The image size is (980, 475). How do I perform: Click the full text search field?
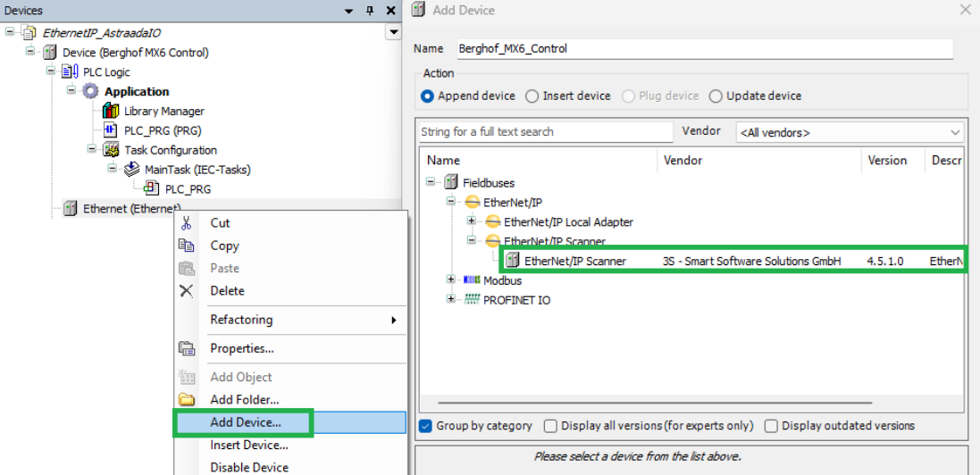pyautogui.click(x=546, y=132)
